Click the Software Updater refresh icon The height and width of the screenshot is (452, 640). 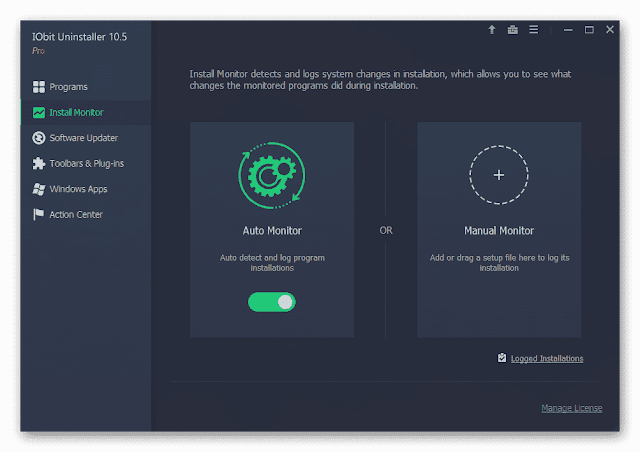click(39, 138)
